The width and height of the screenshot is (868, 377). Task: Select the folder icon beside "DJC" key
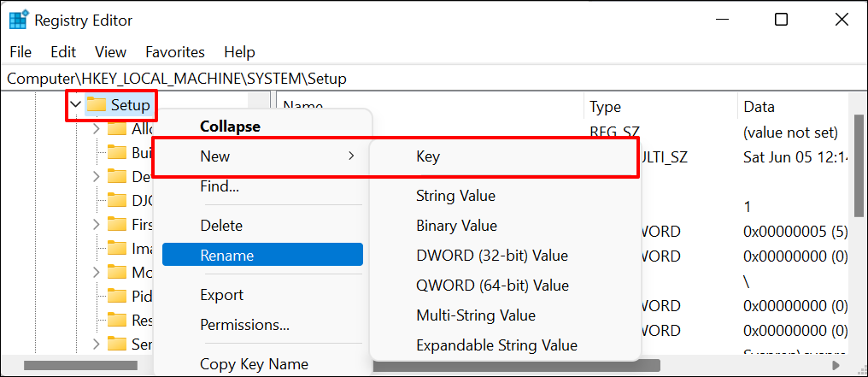coord(117,201)
